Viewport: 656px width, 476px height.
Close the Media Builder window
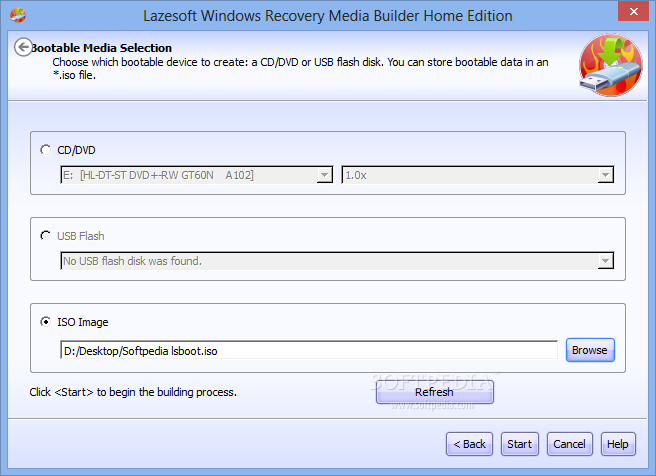[x=633, y=11]
